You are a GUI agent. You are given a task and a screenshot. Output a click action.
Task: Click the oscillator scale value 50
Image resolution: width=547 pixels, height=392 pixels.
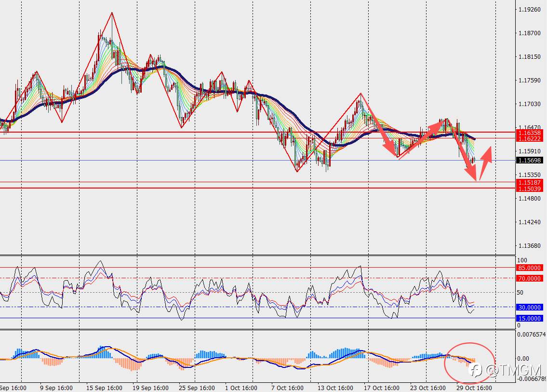point(520,293)
